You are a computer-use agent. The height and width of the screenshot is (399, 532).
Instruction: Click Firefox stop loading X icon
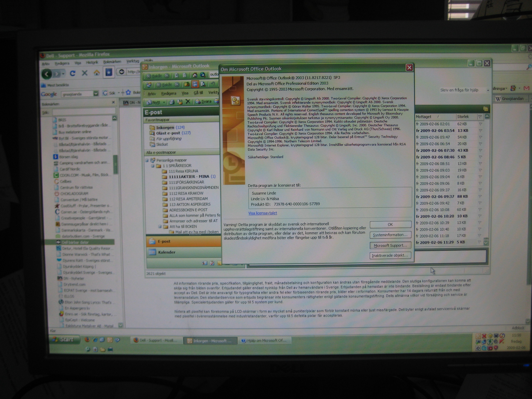point(85,73)
